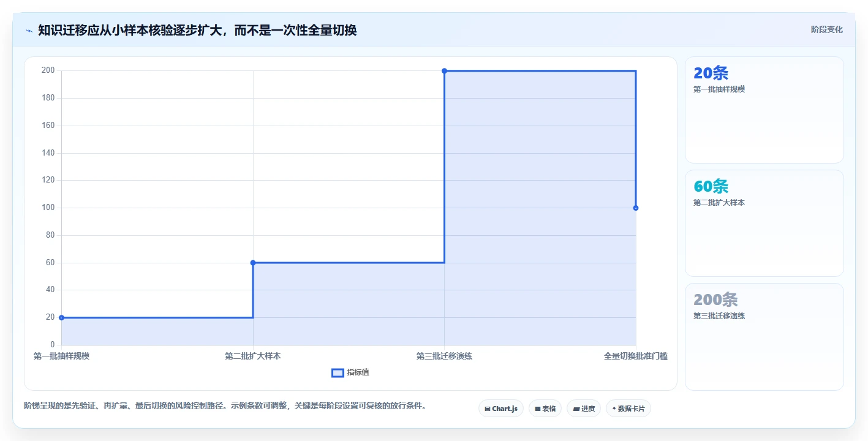Toggle the 指标值 legend item

[350, 372]
